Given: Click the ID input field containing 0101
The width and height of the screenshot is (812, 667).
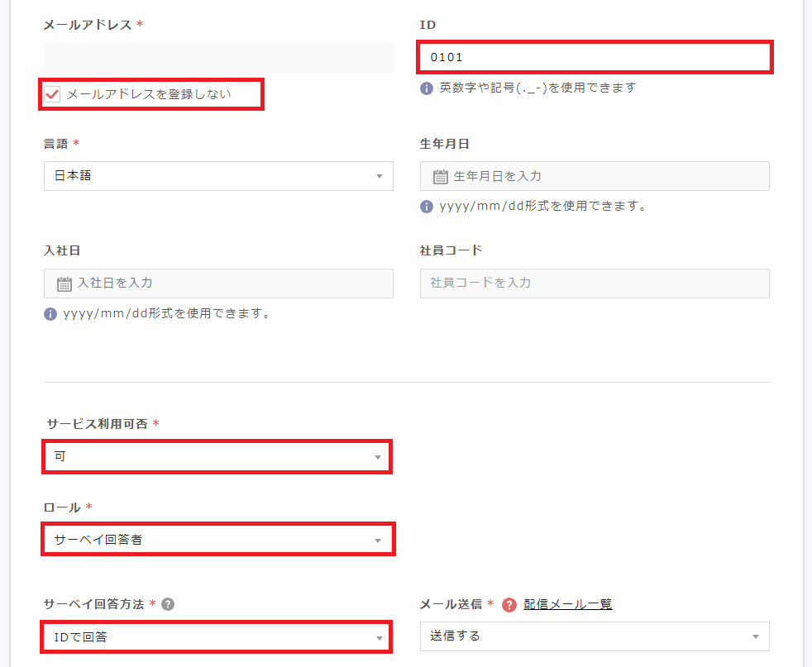Looking at the screenshot, I should 594,58.
